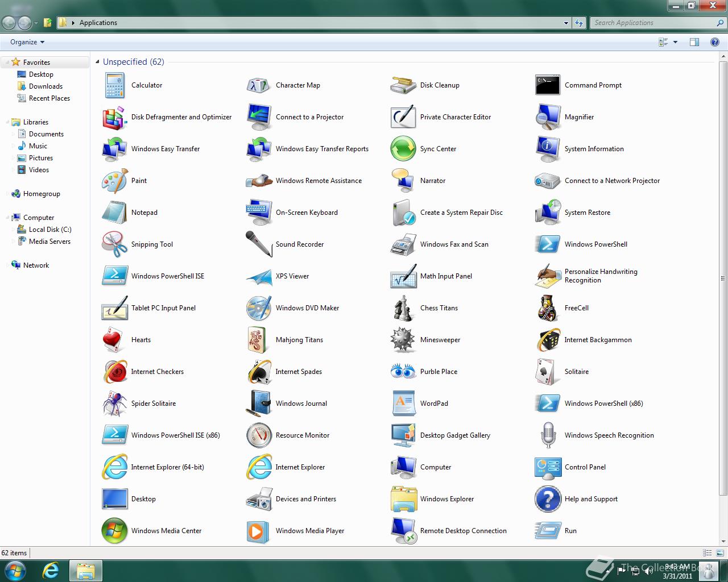Open Downloads in navigation pane

(45, 86)
